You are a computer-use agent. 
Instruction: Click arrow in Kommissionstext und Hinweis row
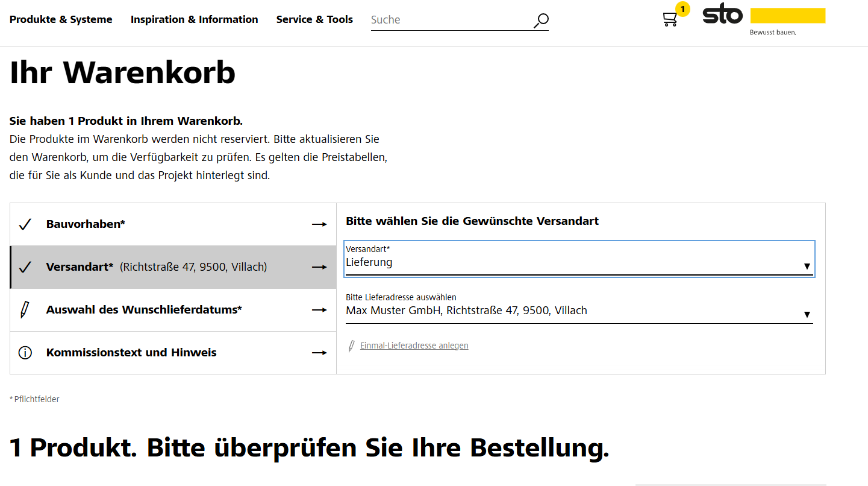tap(319, 353)
